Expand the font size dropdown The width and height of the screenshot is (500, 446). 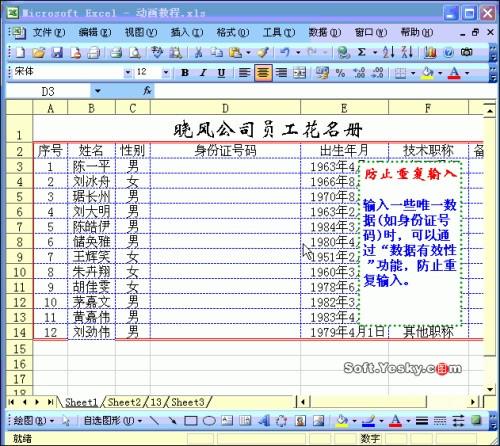[166, 72]
